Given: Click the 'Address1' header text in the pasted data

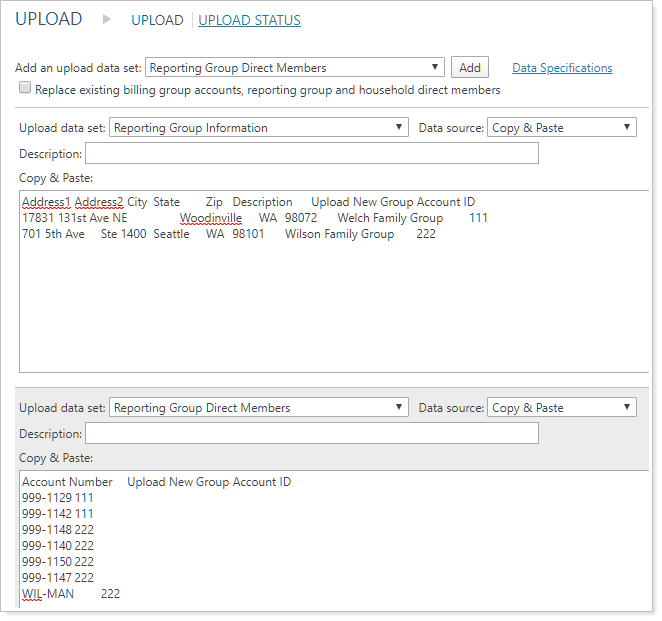Looking at the screenshot, I should tap(46, 202).
